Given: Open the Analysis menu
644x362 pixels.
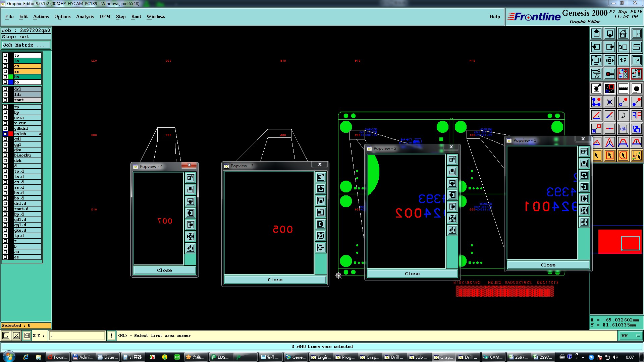Looking at the screenshot, I should coord(85,16).
